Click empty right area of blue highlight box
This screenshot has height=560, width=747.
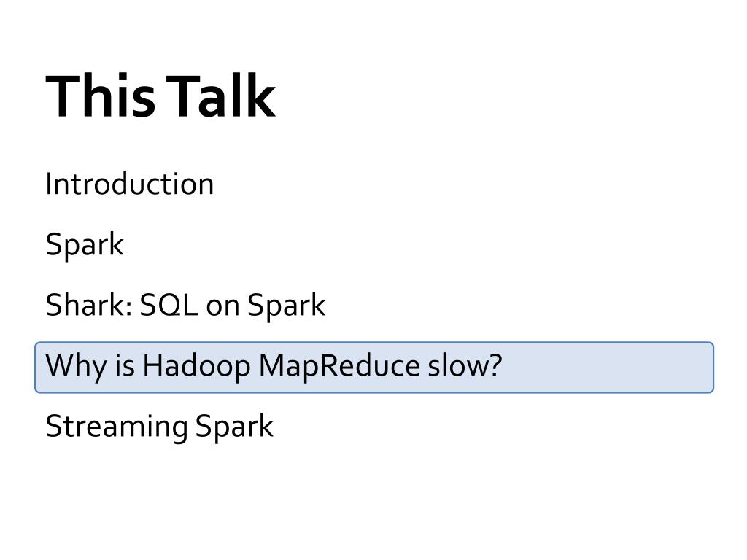click(x=608, y=367)
